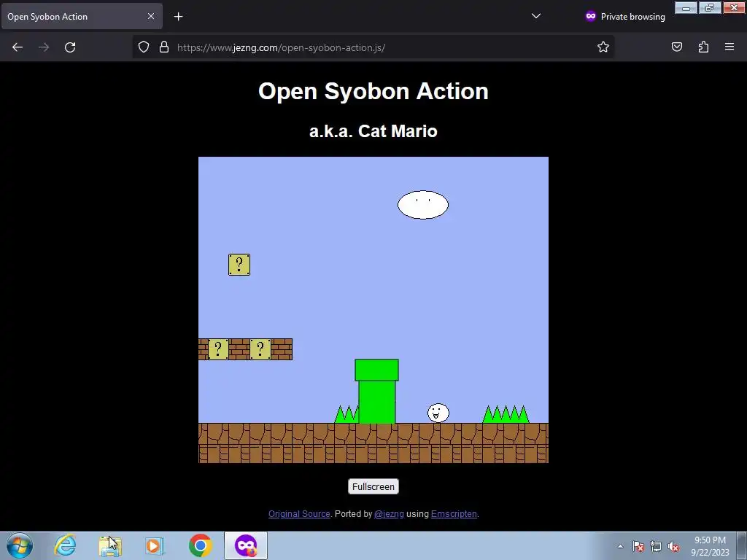This screenshot has width=747, height=560.
Task: Click the white cat character
Action: tap(438, 413)
